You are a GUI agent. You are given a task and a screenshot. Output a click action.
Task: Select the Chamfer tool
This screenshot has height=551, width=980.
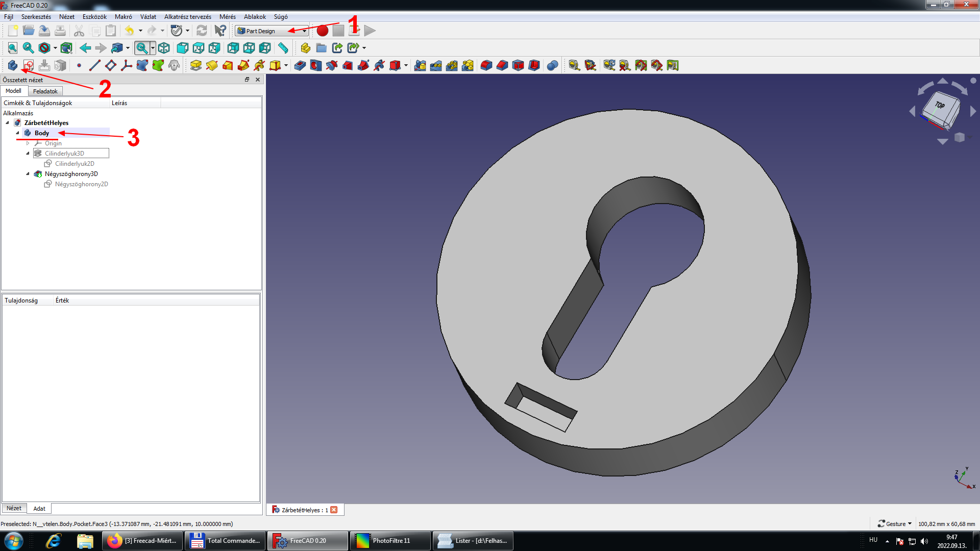(x=502, y=65)
